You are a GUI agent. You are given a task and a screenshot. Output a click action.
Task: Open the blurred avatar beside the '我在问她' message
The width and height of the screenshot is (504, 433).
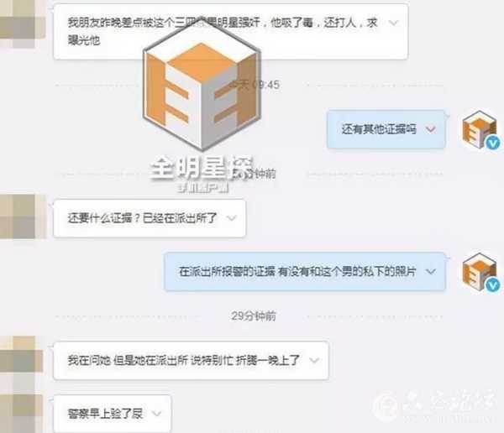pyautogui.click(x=22, y=359)
